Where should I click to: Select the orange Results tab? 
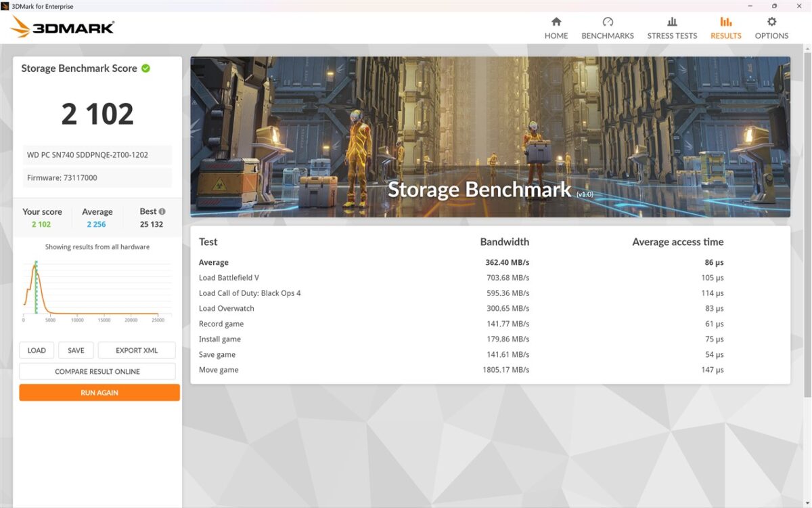point(725,28)
